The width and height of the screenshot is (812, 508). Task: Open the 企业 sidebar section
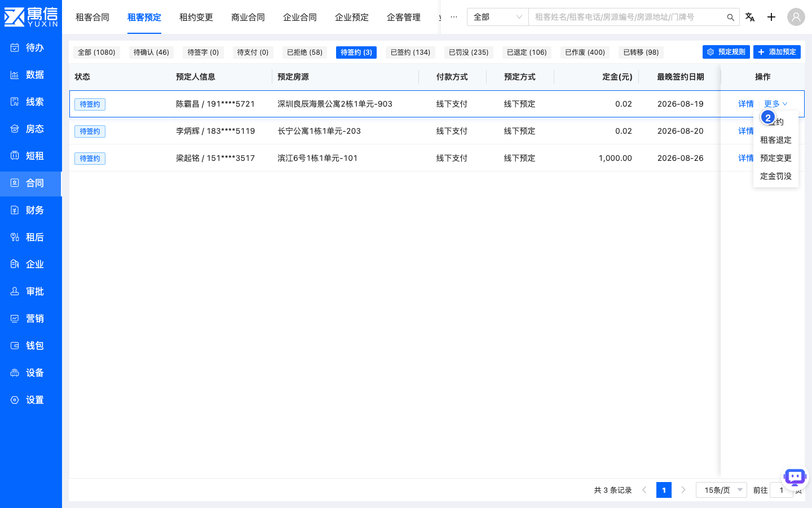(30, 264)
